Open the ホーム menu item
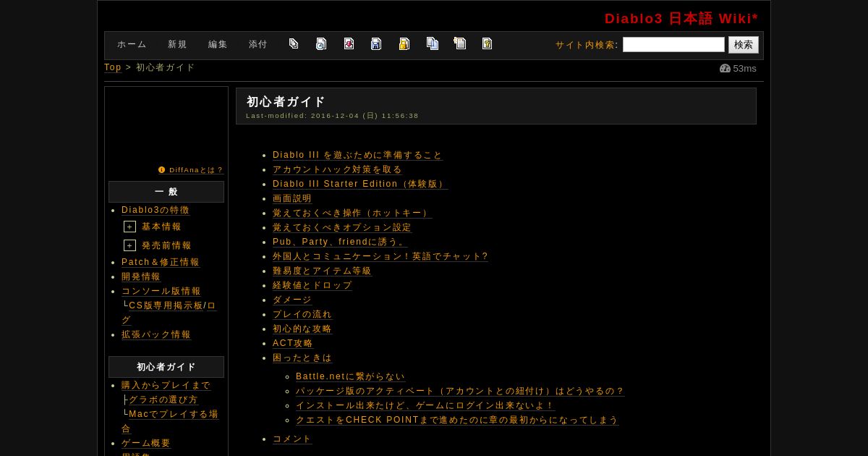Screen dimensions: 868x456 pos(132,44)
